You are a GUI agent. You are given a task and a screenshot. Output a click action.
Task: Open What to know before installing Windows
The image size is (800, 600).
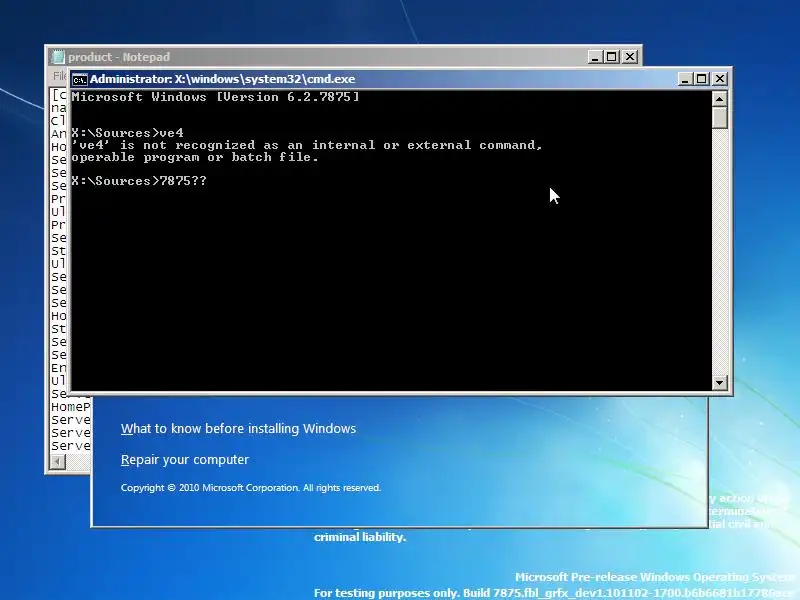tap(238, 429)
